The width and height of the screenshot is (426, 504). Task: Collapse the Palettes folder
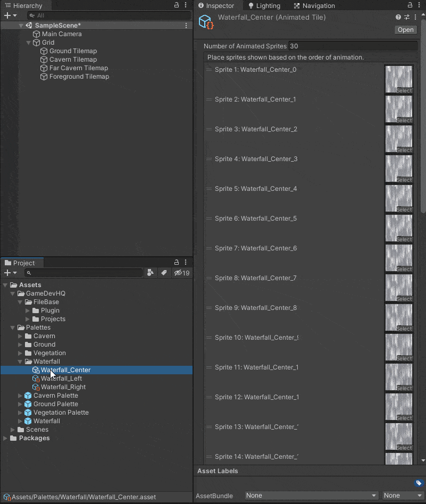point(13,327)
